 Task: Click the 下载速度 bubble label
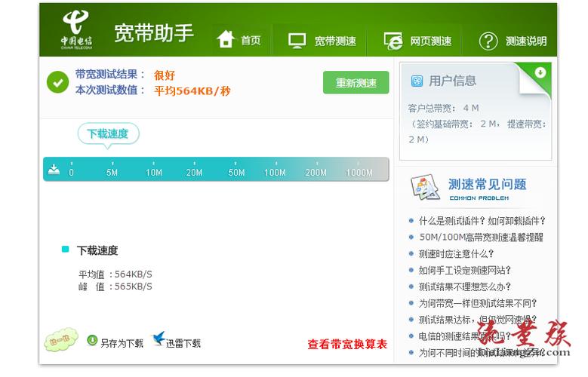(108, 133)
